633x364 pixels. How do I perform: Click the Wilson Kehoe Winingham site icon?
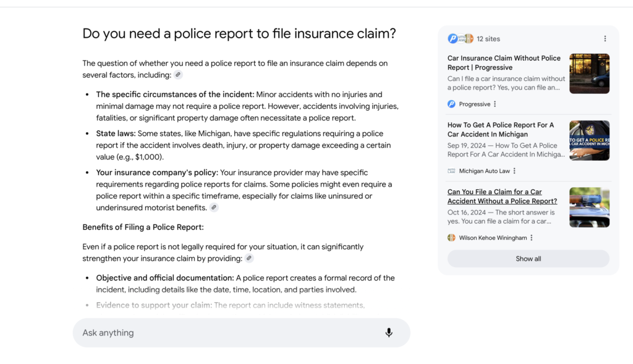[451, 237]
